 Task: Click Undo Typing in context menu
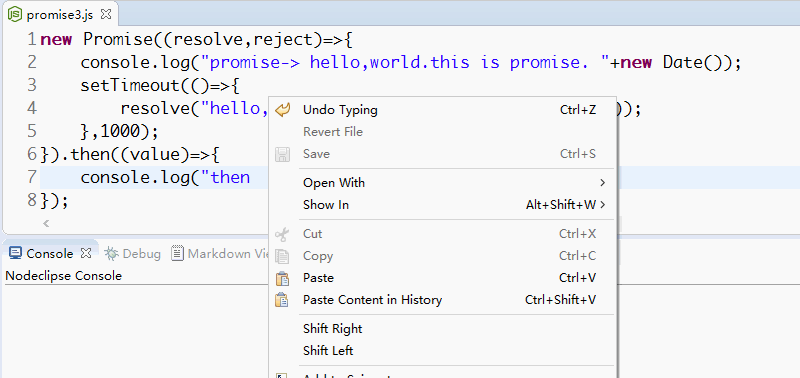coord(340,110)
